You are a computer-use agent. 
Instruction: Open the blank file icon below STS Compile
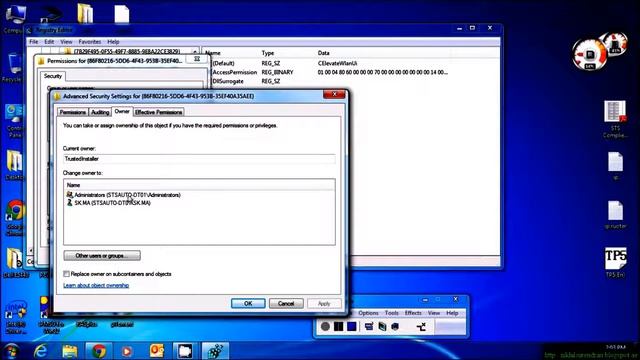click(x=615, y=165)
